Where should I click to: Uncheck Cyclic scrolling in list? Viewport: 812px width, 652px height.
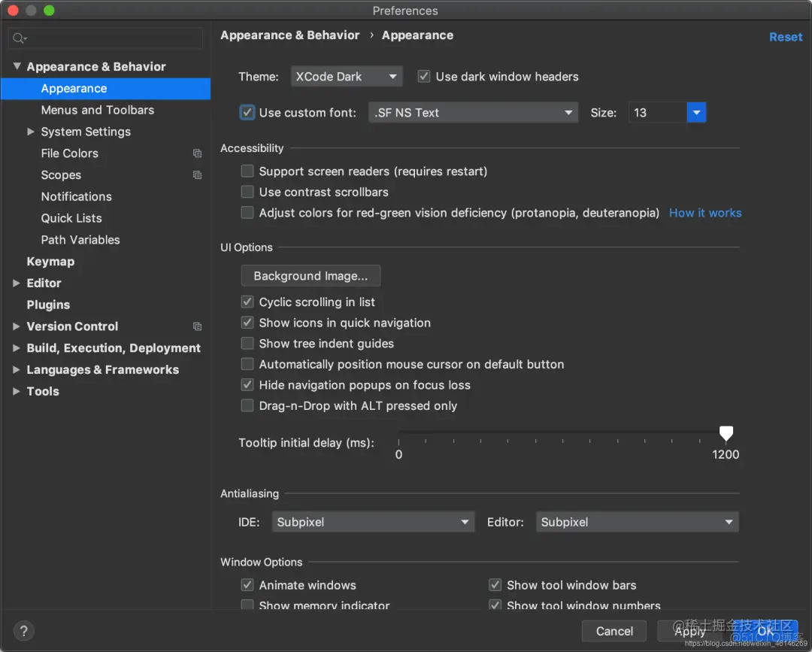click(247, 302)
